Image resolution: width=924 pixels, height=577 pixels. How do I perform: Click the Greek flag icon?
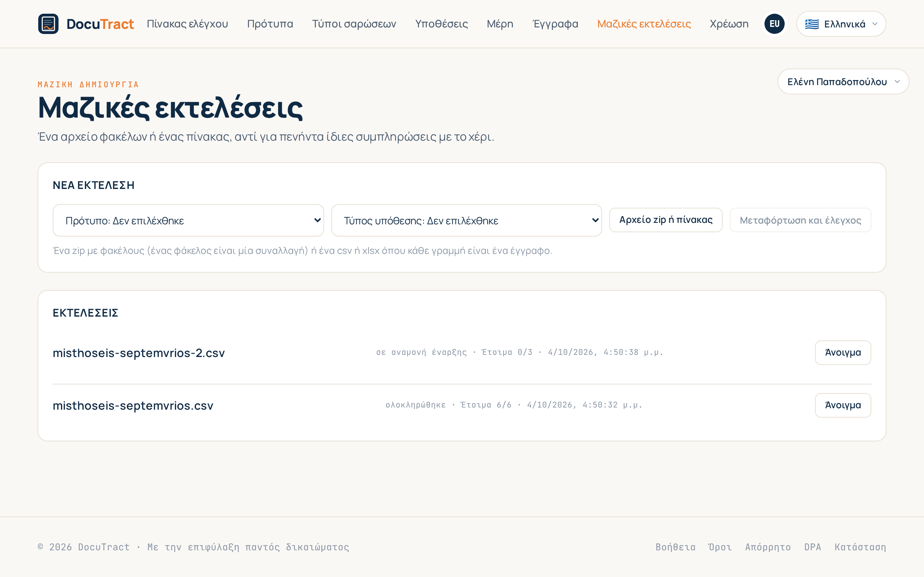[812, 24]
